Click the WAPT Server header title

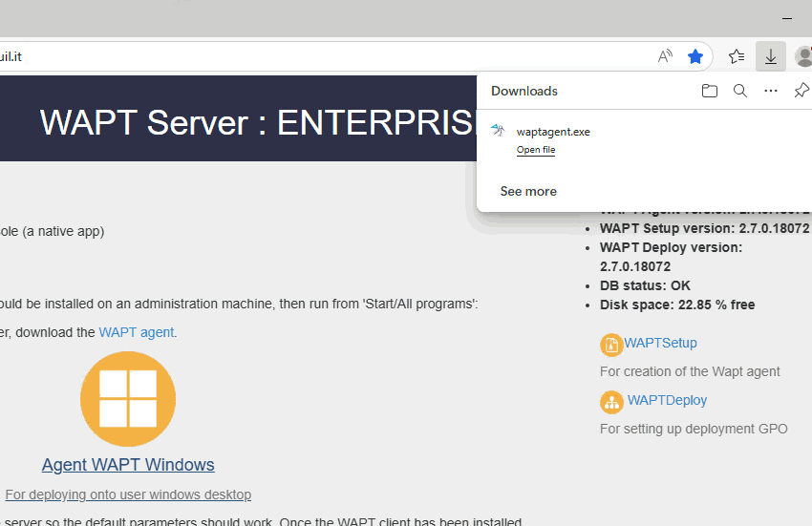(x=257, y=123)
